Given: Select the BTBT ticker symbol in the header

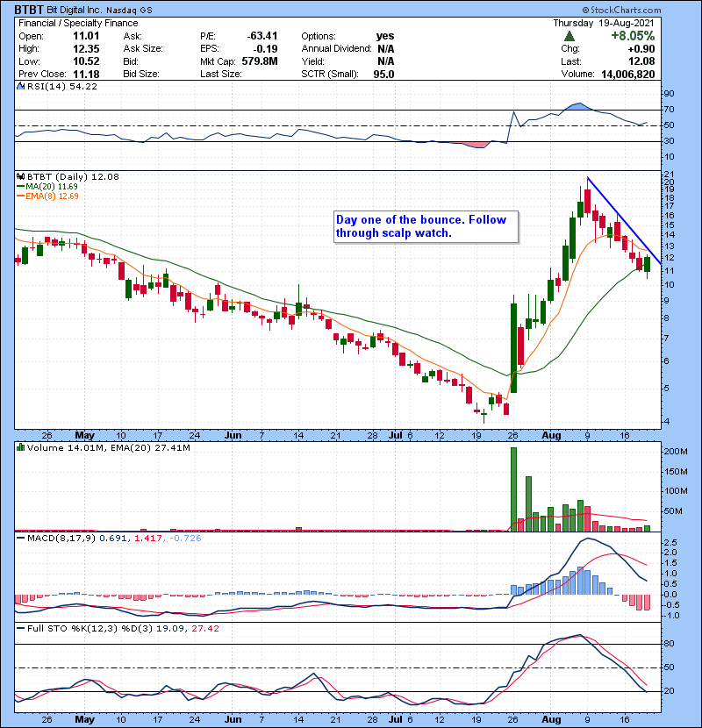Looking at the screenshot, I should click(29, 10).
